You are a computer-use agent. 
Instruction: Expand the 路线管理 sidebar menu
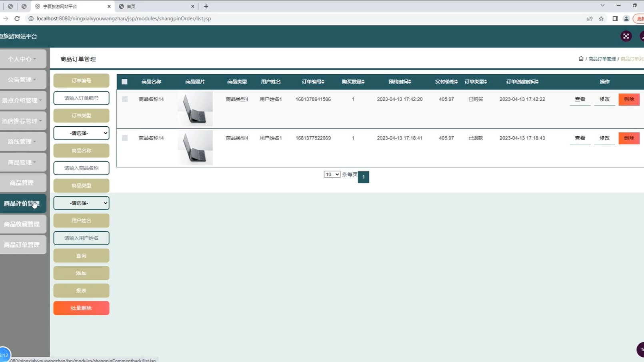click(x=22, y=141)
